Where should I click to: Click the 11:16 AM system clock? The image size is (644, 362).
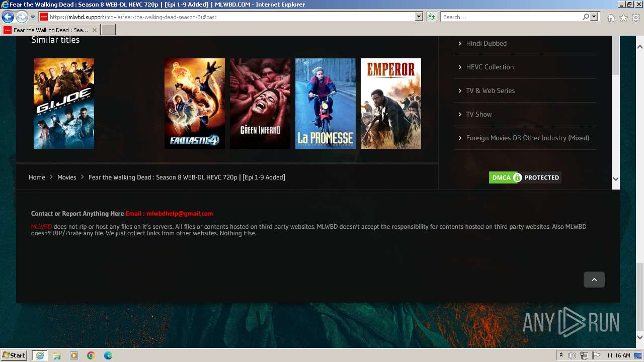tap(618, 355)
